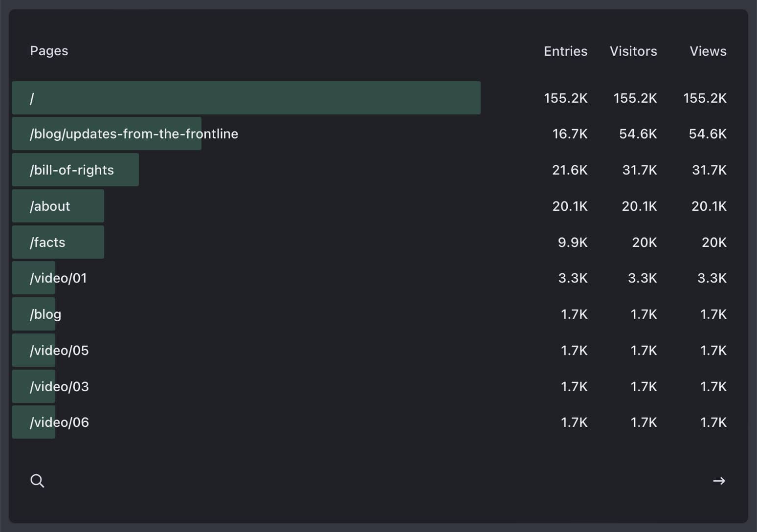Click the 21.6K entries value

click(x=570, y=170)
